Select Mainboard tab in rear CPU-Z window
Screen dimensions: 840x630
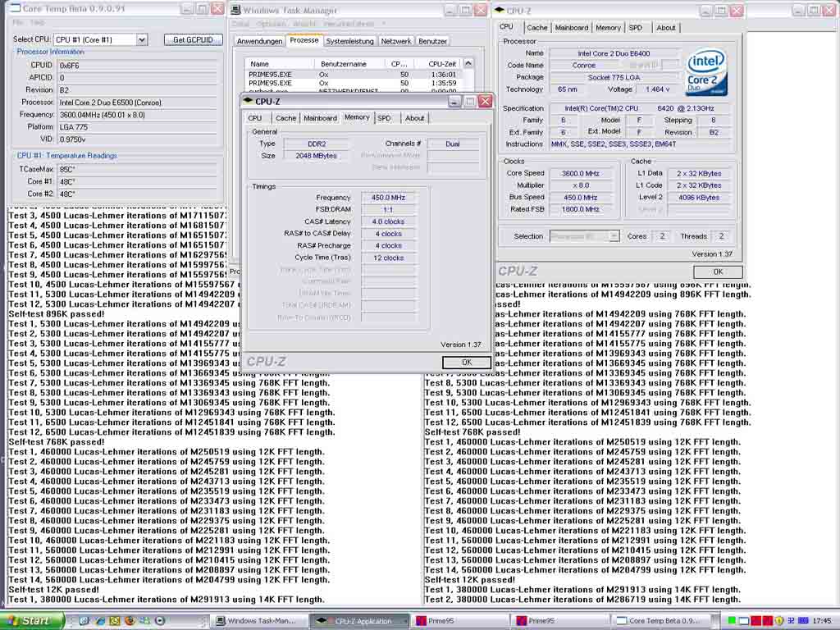click(571, 28)
